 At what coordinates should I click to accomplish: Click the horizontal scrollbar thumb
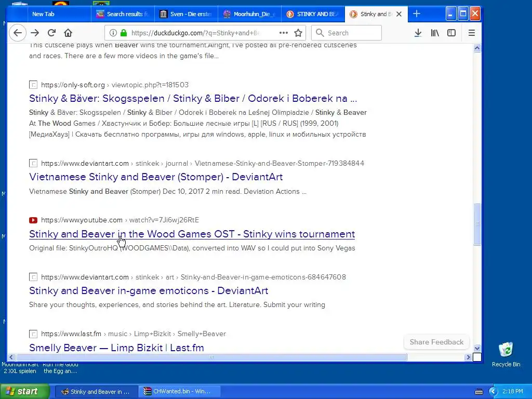[x=211, y=357]
